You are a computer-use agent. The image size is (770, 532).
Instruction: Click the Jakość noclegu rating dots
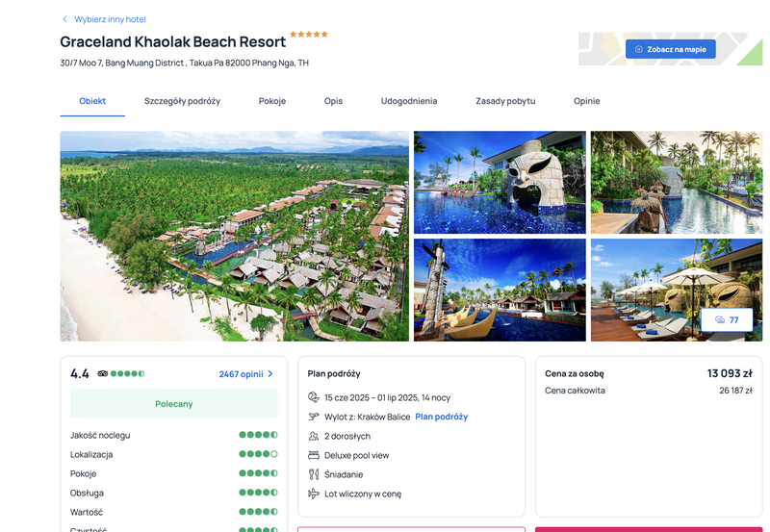(258, 435)
